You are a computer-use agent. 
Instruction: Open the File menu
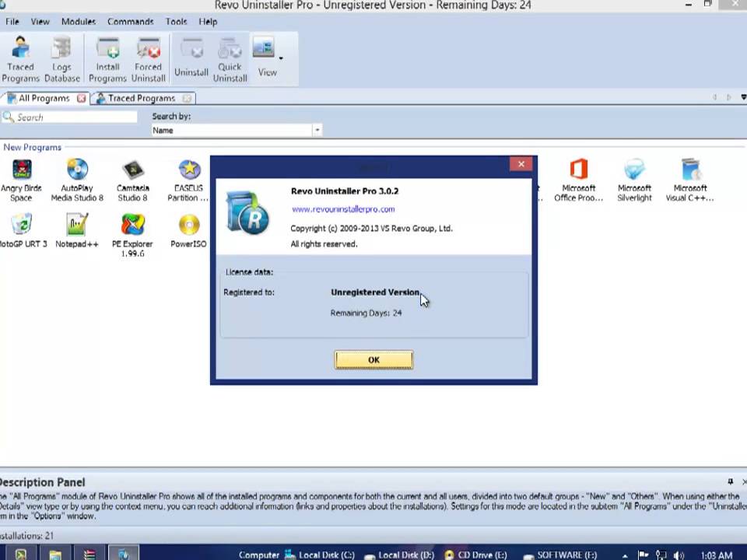click(12, 22)
